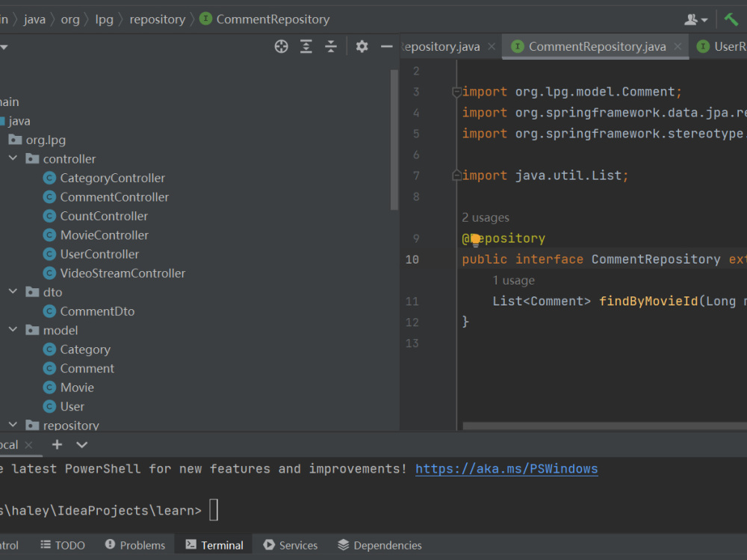Open the Problems tool window tab
Screen dimensions: 747x560
135,545
